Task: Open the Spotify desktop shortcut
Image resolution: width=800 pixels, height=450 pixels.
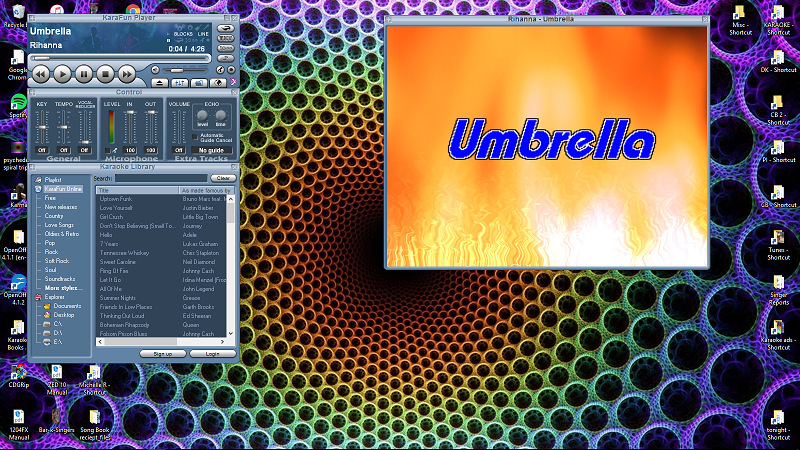Action: (18, 104)
